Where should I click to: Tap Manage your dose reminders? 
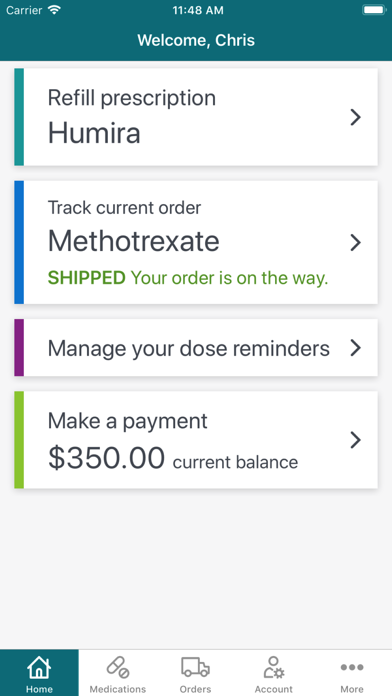click(x=189, y=348)
